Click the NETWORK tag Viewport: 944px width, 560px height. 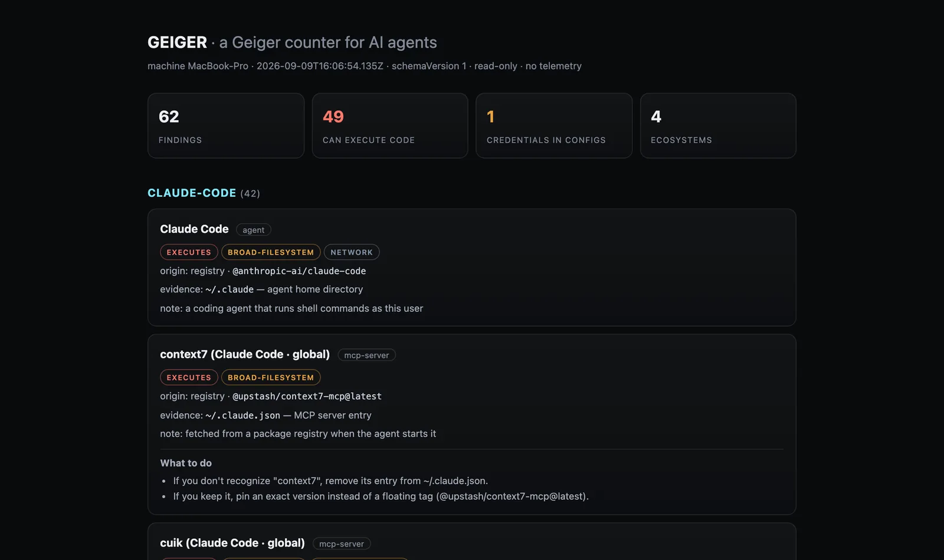point(352,252)
